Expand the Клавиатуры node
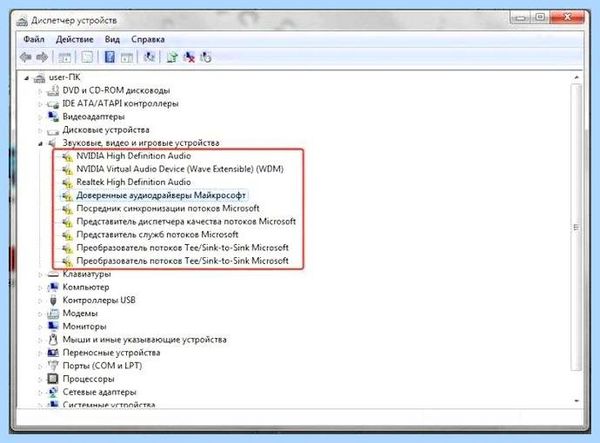This screenshot has height=443, width=600. [x=40, y=274]
